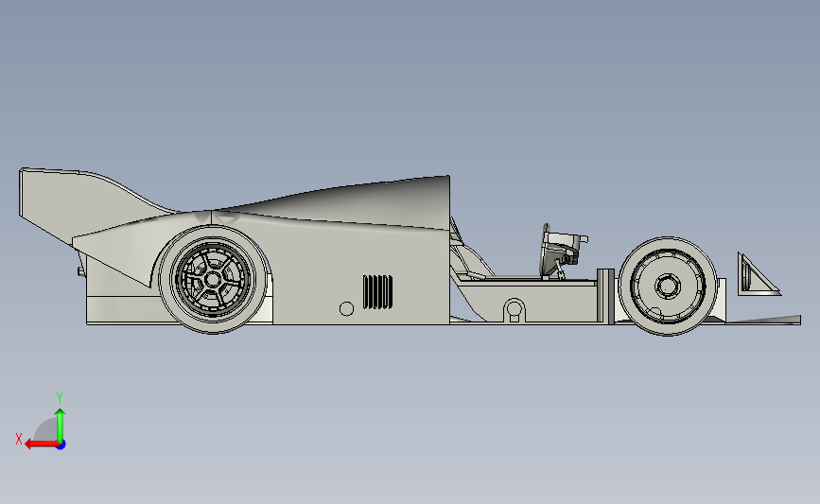Click the red X axis arrow on triad

pyautogui.click(x=41, y=444)
